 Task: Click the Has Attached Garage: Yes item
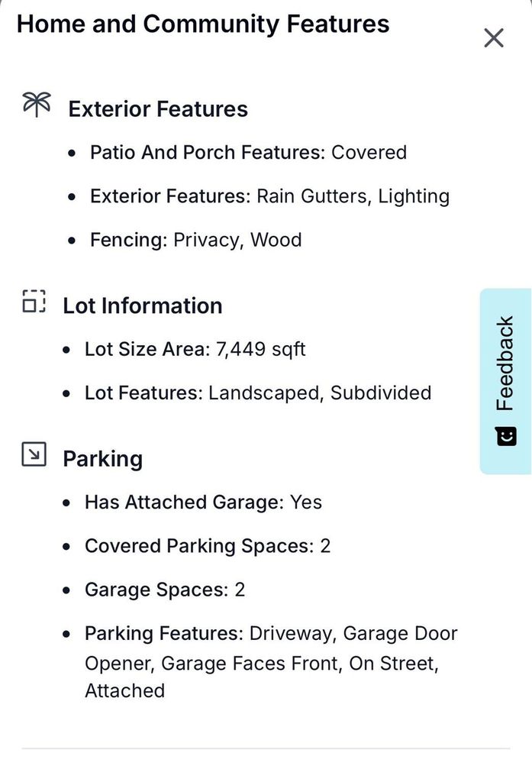(203, 502)
